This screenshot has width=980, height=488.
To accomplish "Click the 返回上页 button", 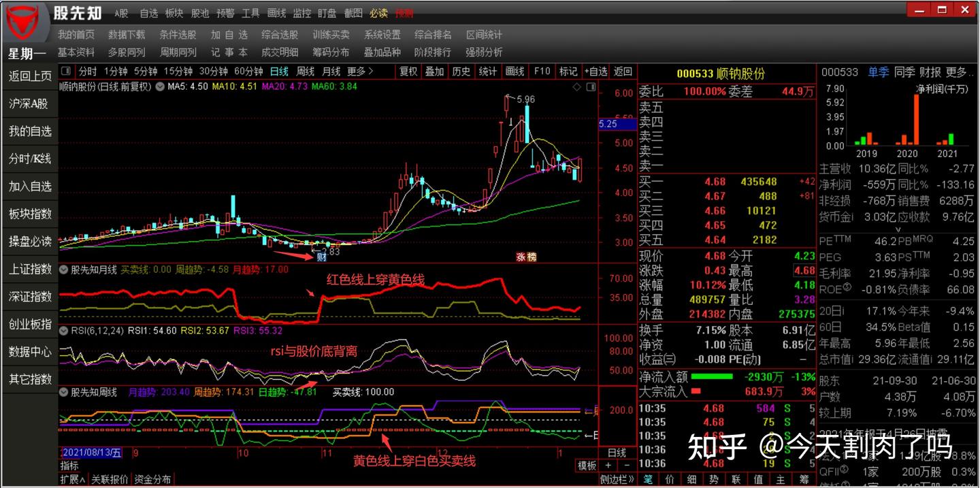I will coord(29,76).
